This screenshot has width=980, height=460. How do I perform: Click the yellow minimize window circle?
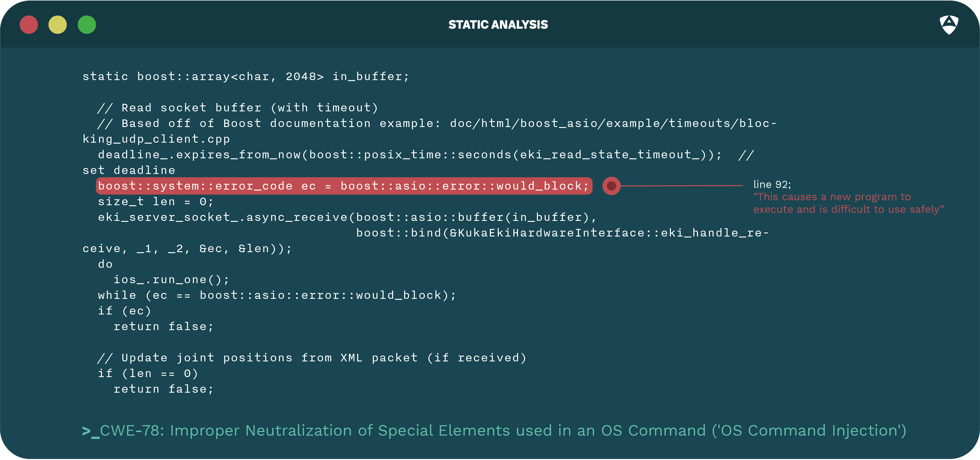(x=58, y=25)
